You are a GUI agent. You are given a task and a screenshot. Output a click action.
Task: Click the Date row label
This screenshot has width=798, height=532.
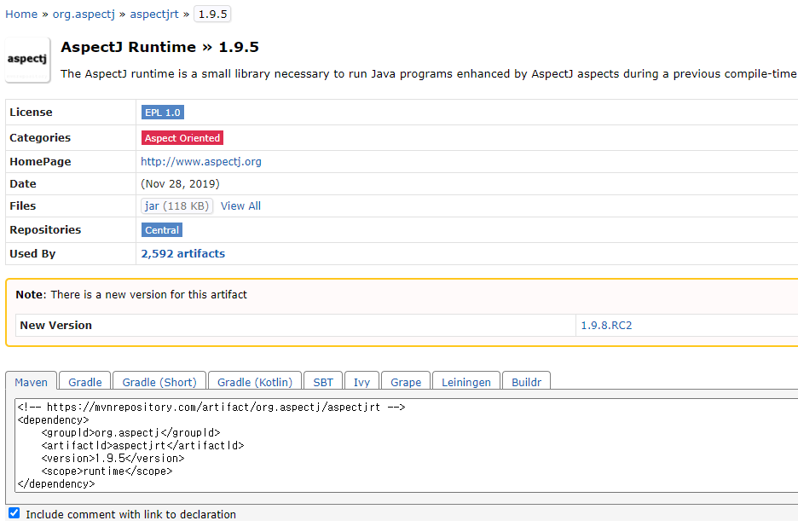pos(23,184)
